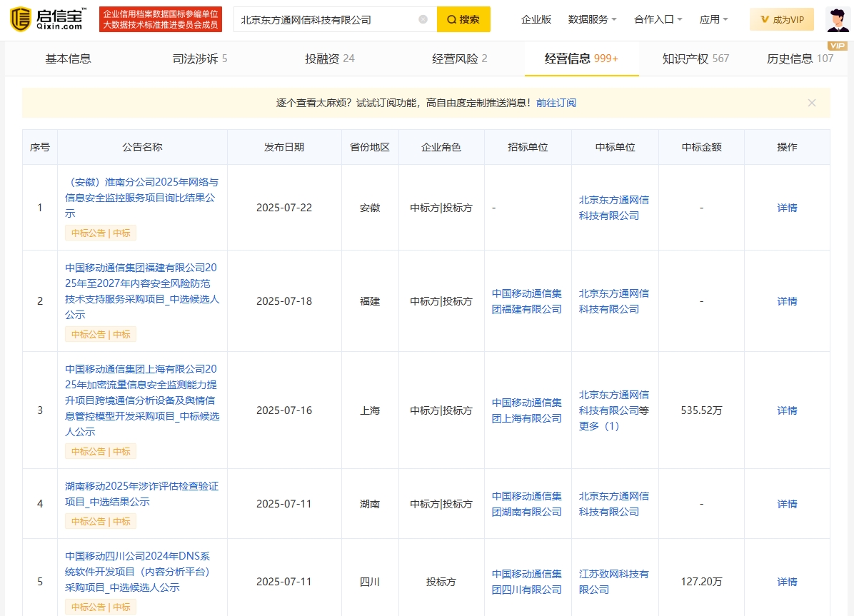Dismiss the subscription tip banner

(x=812, y=103)
